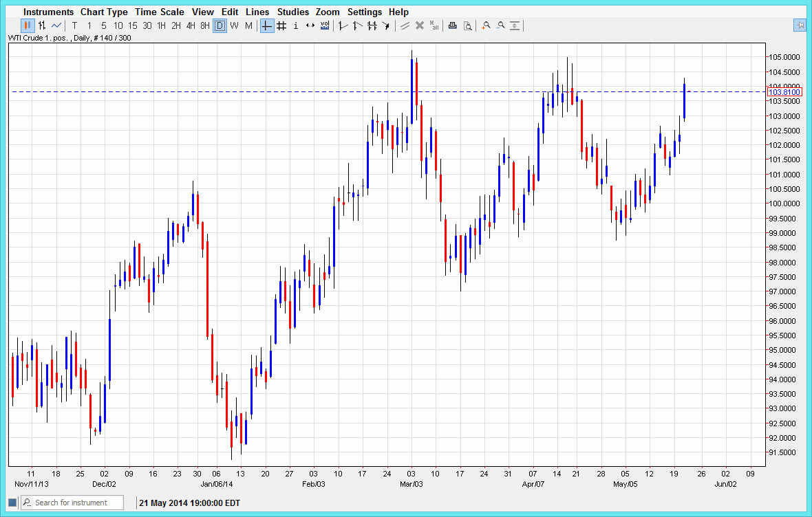Viewport: 812px width, 517px height.
Task: Click the delete drawing X icon
Action: [420, 25]
